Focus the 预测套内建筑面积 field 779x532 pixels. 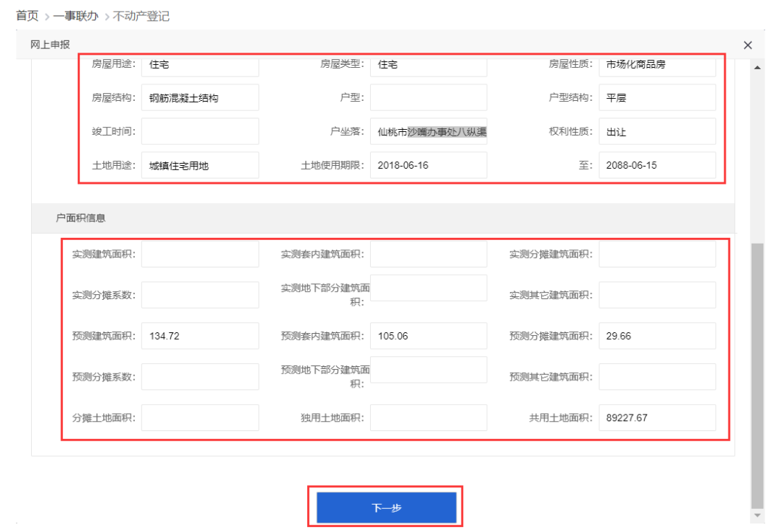428,336
